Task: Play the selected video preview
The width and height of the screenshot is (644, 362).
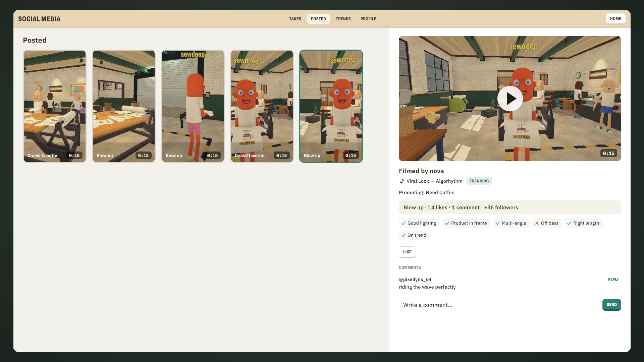Action: [510, 99]
